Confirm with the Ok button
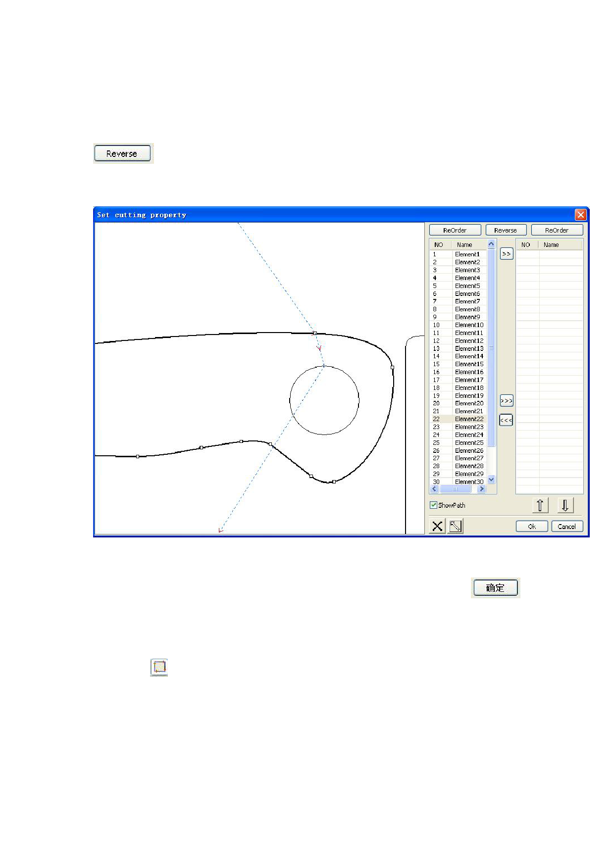614x868 pixels. [532, 527]
